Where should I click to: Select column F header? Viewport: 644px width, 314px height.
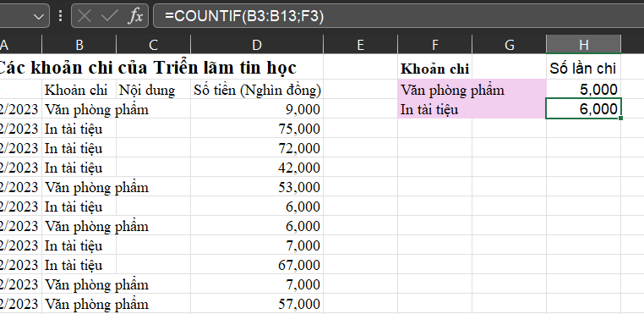tap(434, 45)
